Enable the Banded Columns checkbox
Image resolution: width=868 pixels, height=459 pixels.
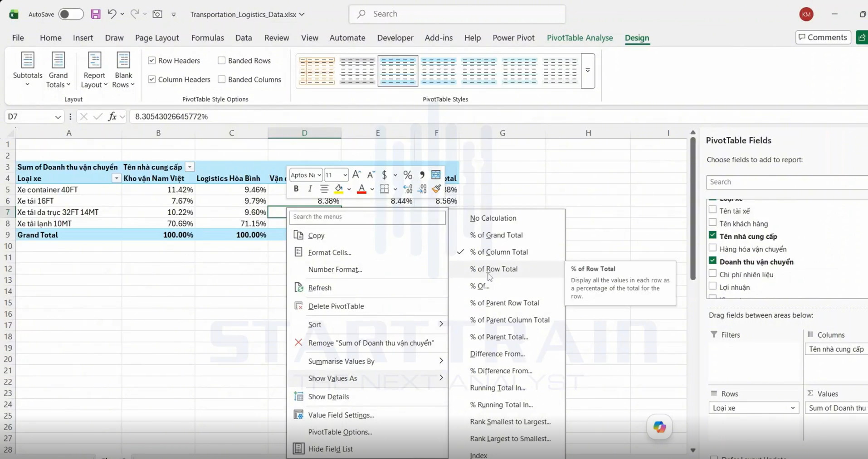(x=221, y=79)
